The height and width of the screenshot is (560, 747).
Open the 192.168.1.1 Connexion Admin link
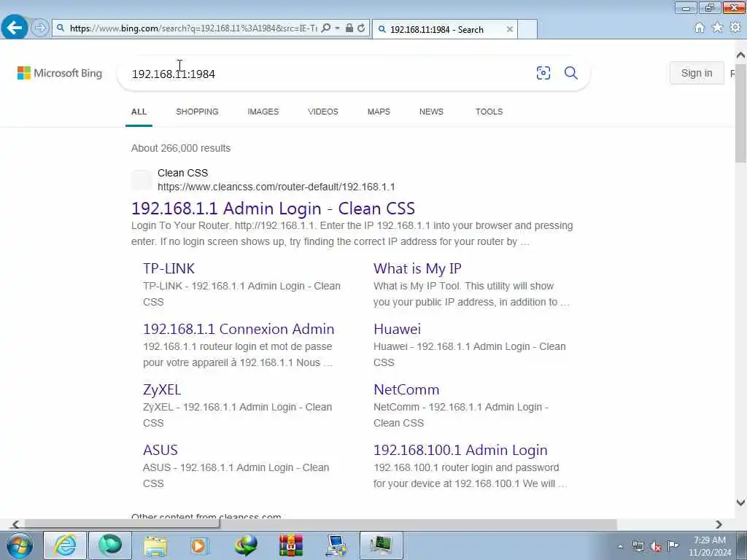239,329
